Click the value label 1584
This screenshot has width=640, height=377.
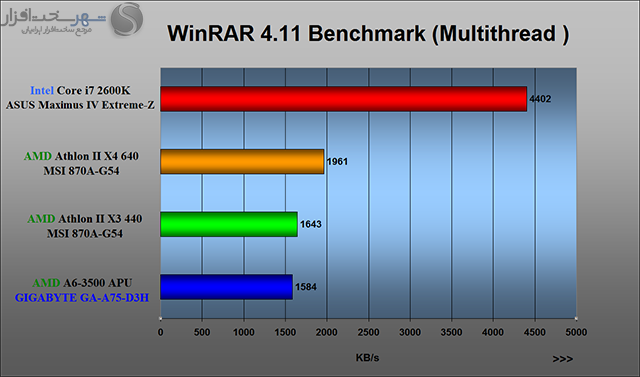pyautogui.click(x=306, y=287)
